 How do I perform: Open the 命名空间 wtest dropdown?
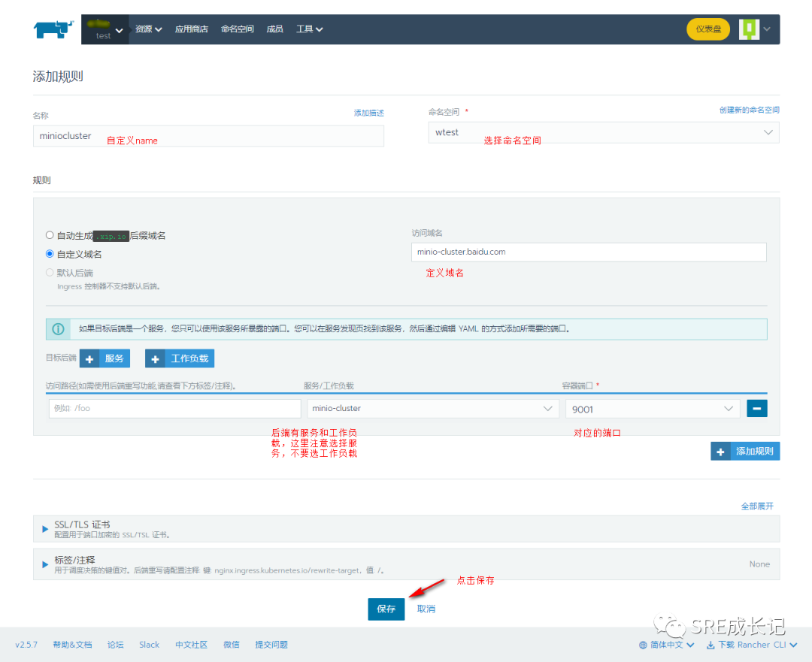click(603, 132)
